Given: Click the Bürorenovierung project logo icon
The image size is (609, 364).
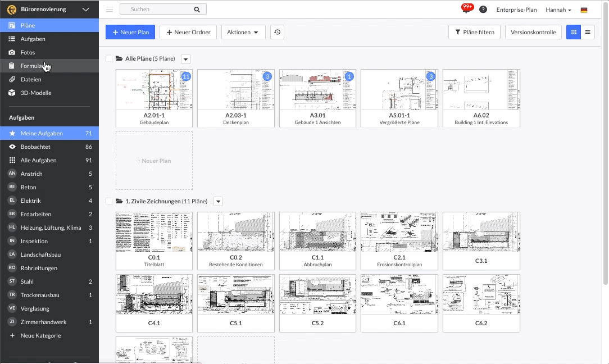Looking at the screenshot, I should click(x=12, y=10).
